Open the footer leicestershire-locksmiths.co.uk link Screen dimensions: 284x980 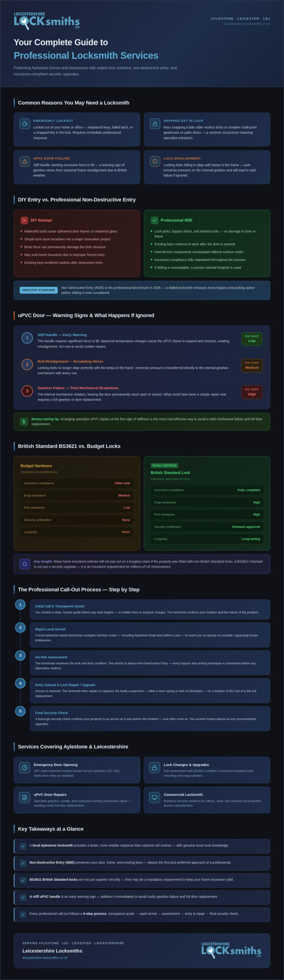click(x=45, y=958)
